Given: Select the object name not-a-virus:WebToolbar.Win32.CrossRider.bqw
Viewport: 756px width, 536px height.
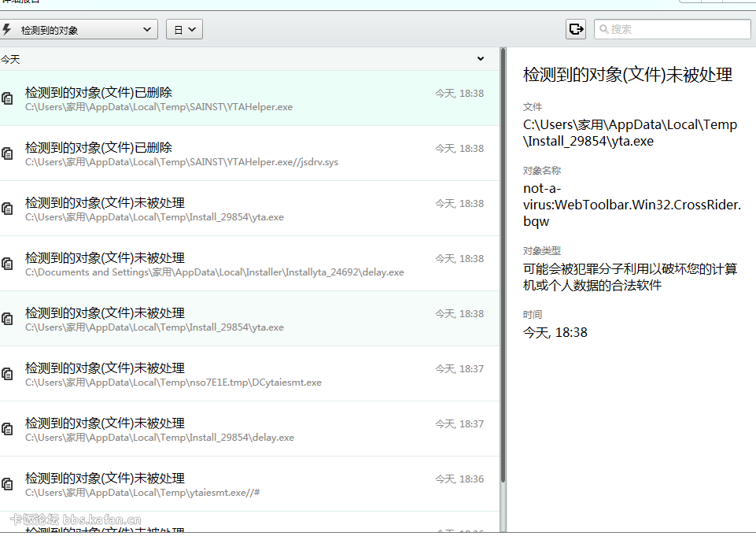Looking at the screenshot, I should (632, 205).
